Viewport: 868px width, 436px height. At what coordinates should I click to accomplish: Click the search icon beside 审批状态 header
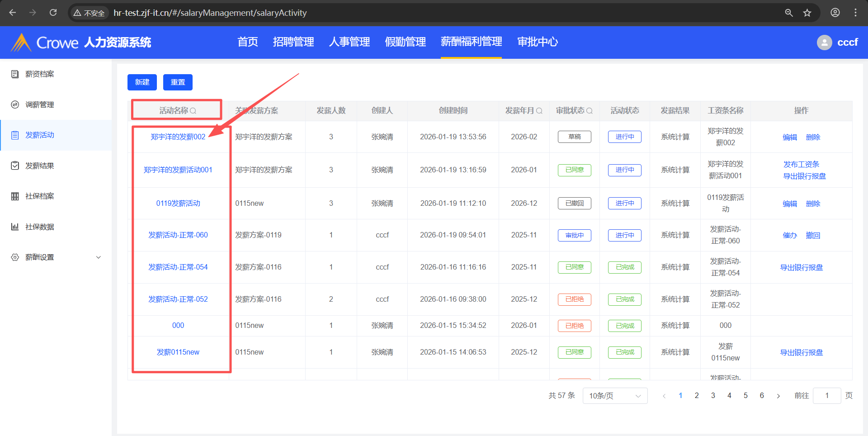point(589,111)
